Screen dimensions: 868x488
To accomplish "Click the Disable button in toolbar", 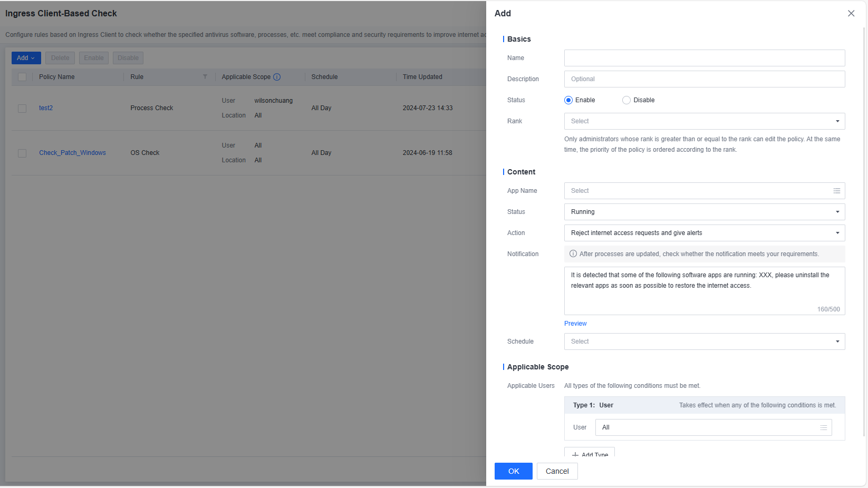I will (128, 58).
